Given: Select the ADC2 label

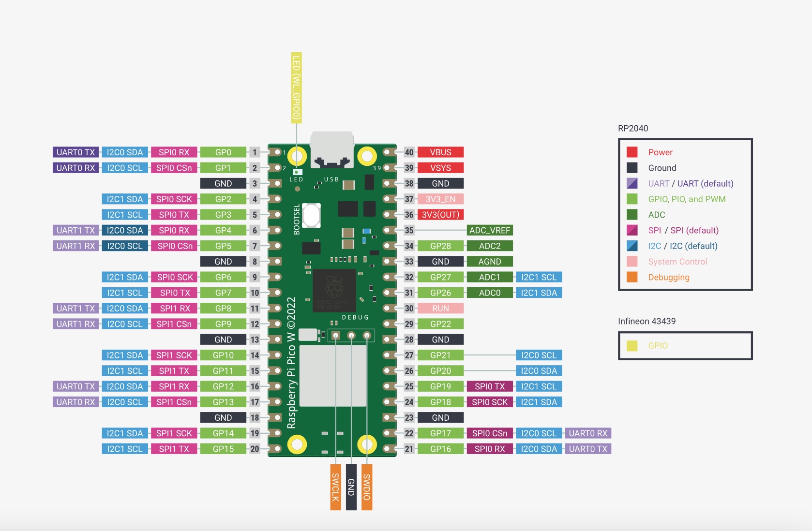Looking at the screenshot, I should click(490, 246).
